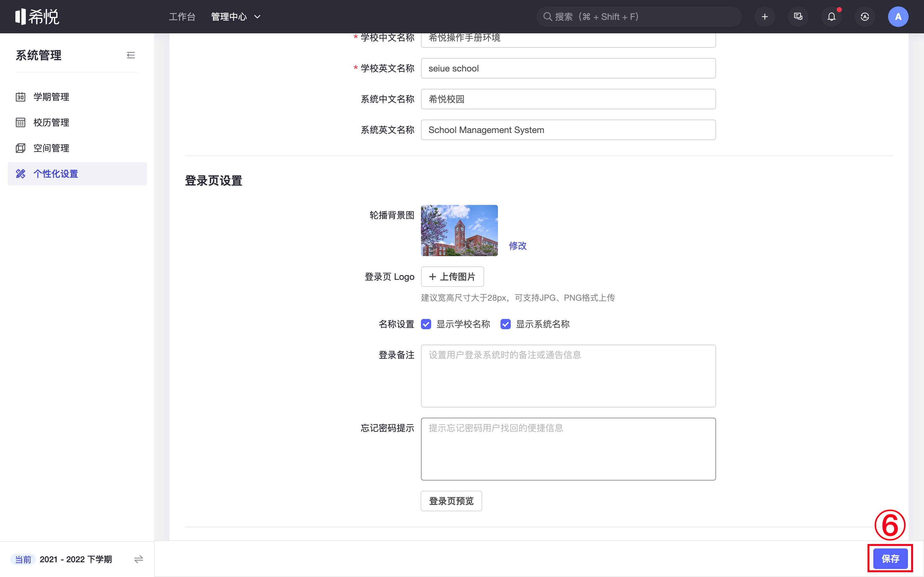Click the notification bell icon
The height and width of the screenshot is (577, 924).
831,17
